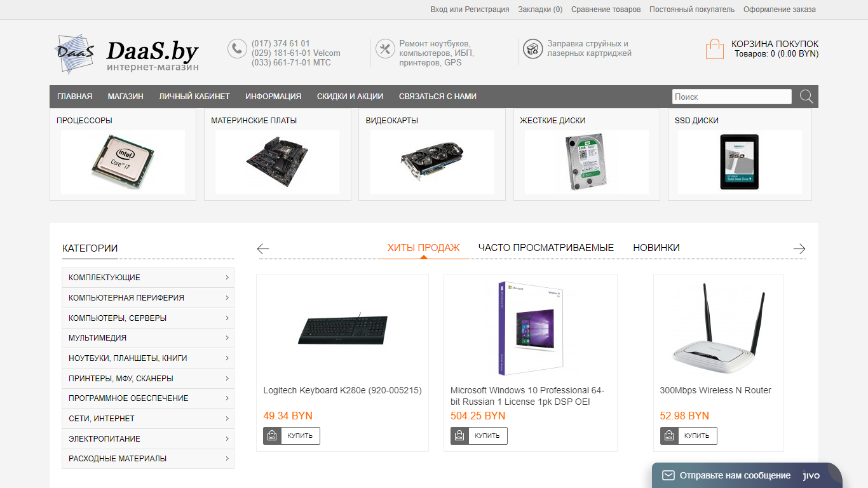Open the shopping cart bag icon
The height and width of the screenshot is (488, 868).
715,49
